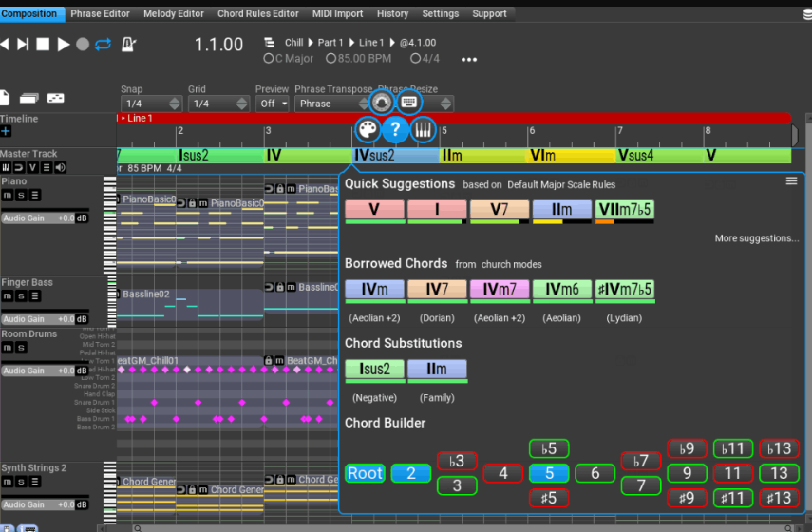
Task: Expand the Part 1 breadcrumb arrow
Action: point(352,43)
